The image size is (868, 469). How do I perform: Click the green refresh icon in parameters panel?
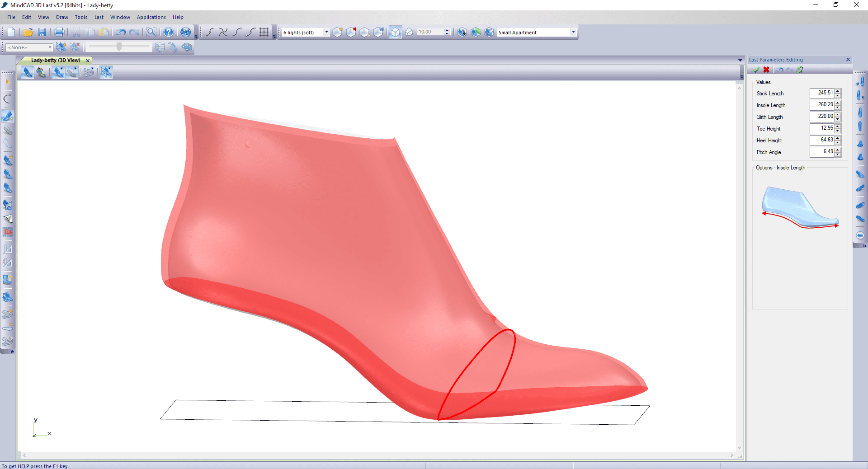[x=800, y=70]
